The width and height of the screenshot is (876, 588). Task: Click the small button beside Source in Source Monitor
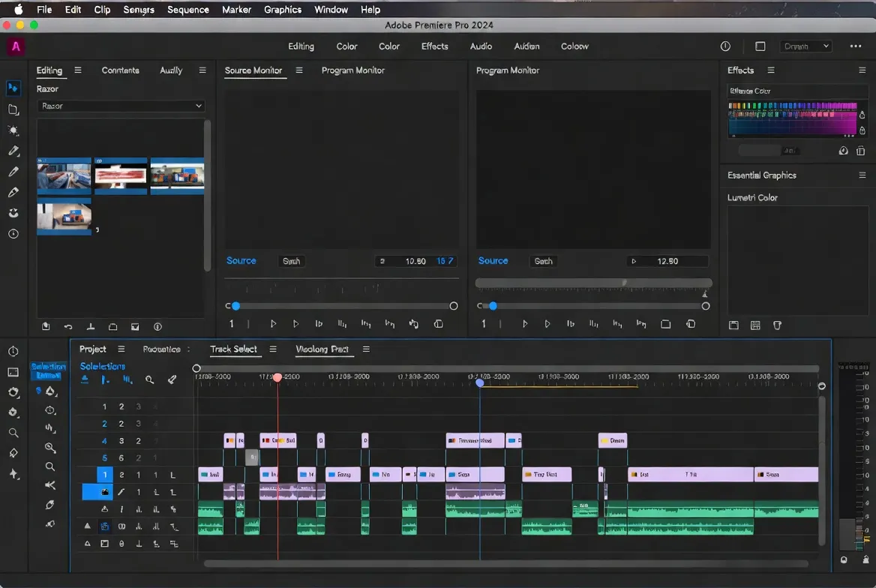point(291,261)
